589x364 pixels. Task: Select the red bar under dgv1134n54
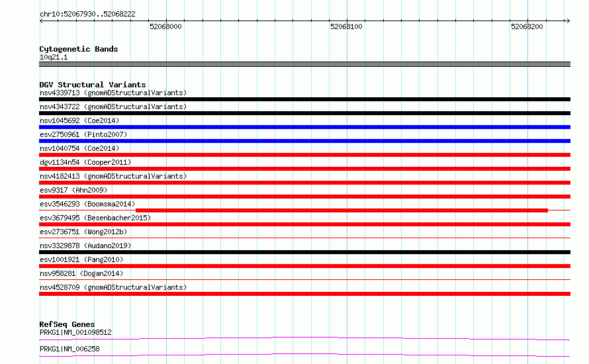(304, 169)
